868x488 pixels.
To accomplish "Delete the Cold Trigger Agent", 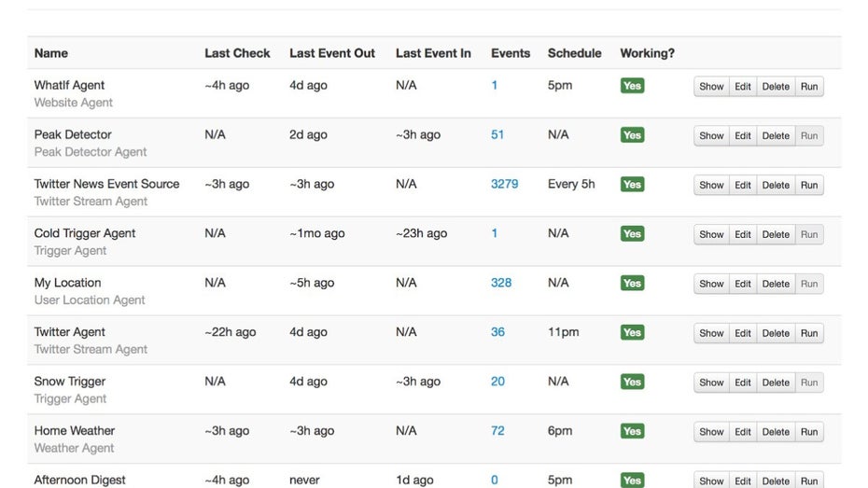I will point(775,234).
